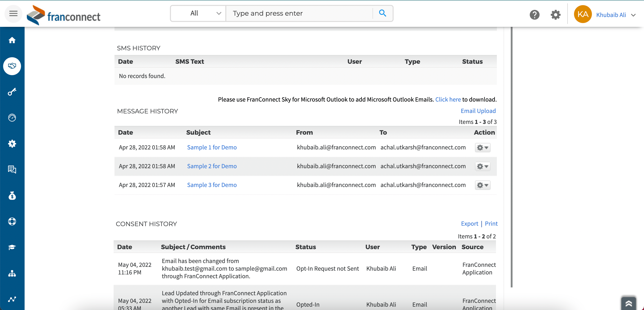This screenshot has width=644, height=310.
Task: Open the money bag finance icon
Action: coord(12,195)
